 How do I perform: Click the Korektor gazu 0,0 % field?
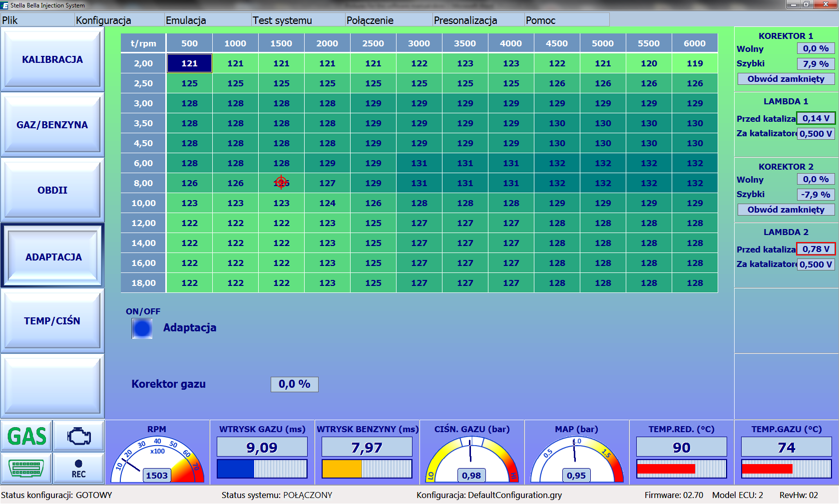coord(295,384)
